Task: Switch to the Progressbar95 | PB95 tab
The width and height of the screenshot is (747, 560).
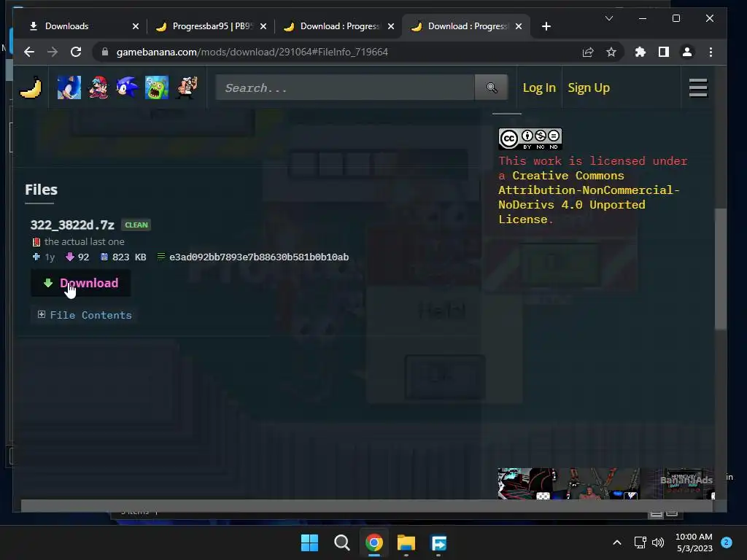Action: coord(212,26)
